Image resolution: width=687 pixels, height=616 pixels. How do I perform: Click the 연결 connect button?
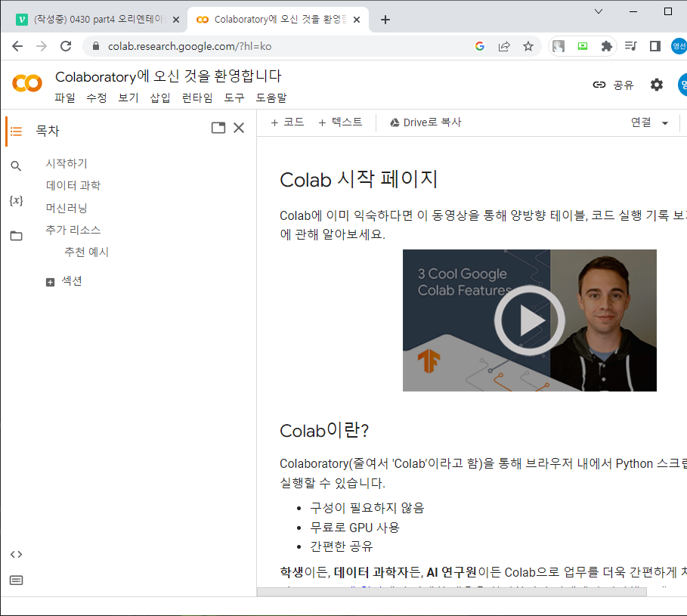(x=641, y=122)
